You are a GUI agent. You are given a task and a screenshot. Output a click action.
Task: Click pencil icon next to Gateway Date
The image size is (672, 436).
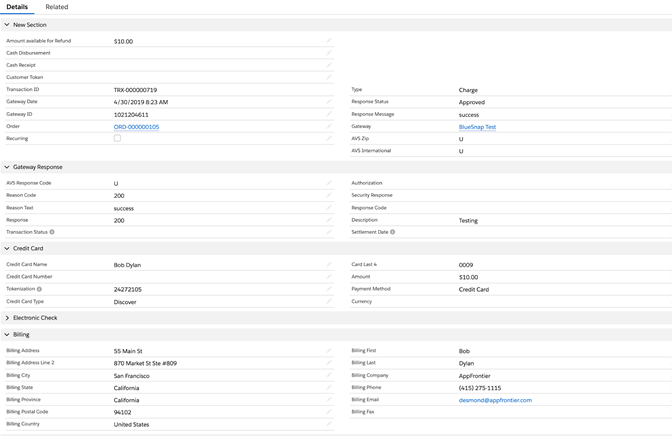click(329, 102)
